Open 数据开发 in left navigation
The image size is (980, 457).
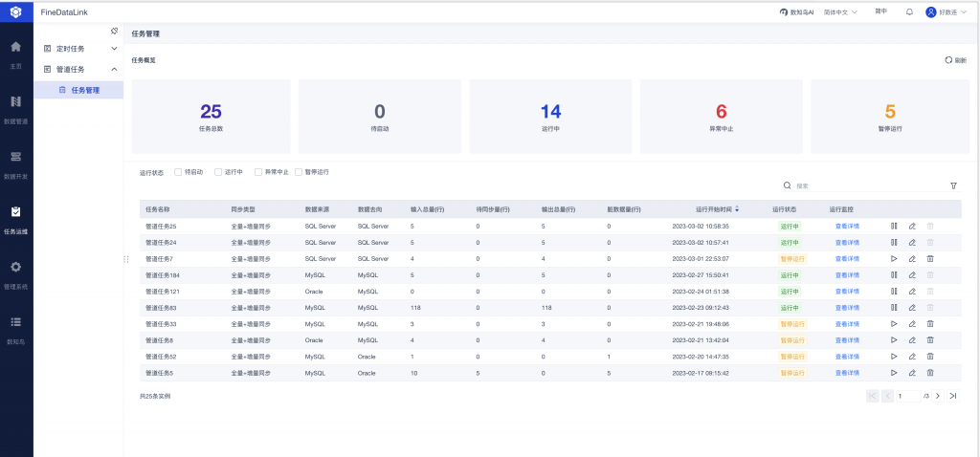15,163
